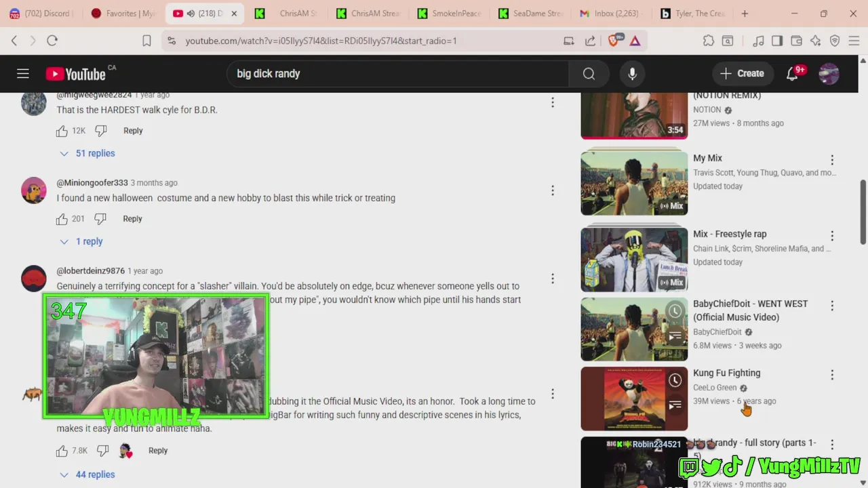Switch to the Favorites tab
Screen dimensions: 868x488
[x=124, y=14]
